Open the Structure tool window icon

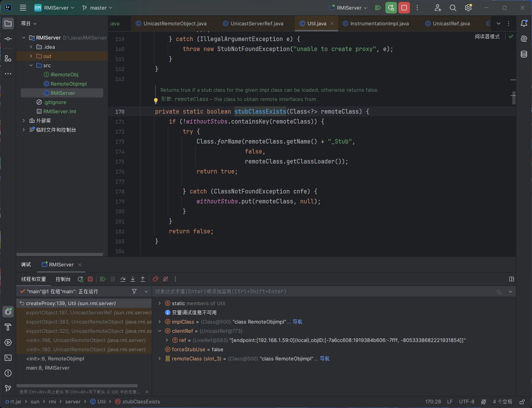click(8, 58)
